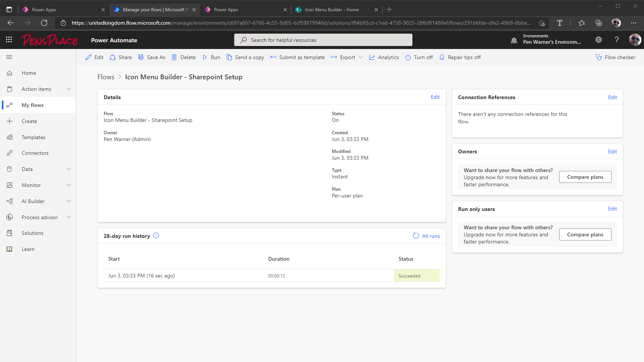Send a copy of the flow
Viewport: 644px width, 362px height.
coord(245,57)
